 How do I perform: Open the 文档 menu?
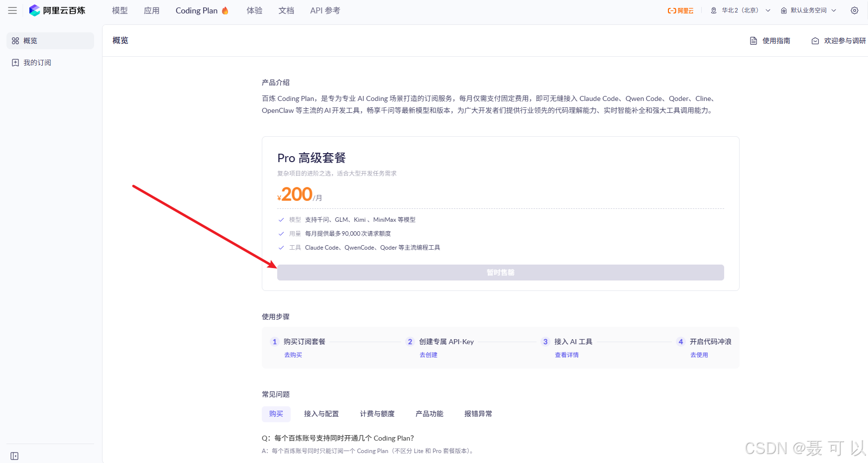coord(286,10)
